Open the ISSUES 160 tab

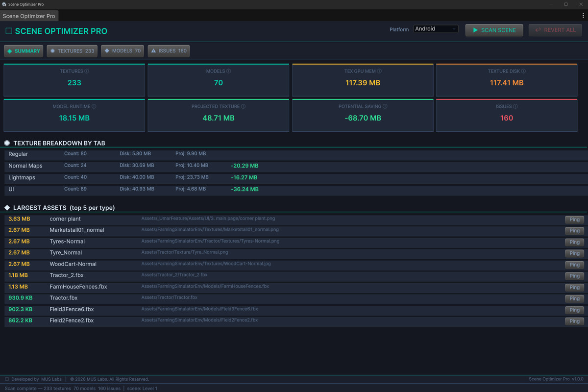pos(169,51)
